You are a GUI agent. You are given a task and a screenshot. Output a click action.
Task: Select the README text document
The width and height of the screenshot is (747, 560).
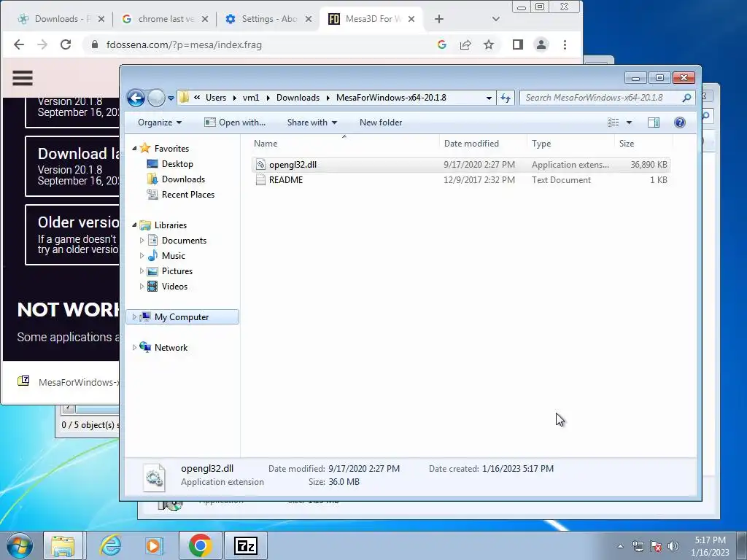coord(461,180)
